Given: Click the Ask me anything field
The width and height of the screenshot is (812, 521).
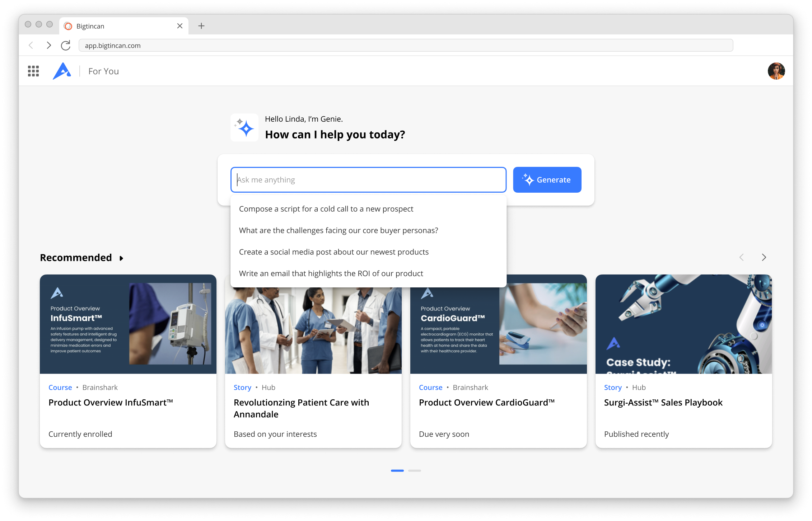Looking at the screenshot, I should tap(368, 179).
